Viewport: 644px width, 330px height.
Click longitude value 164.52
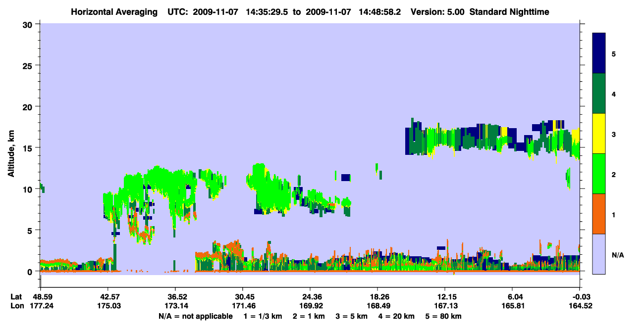[581, 306]
